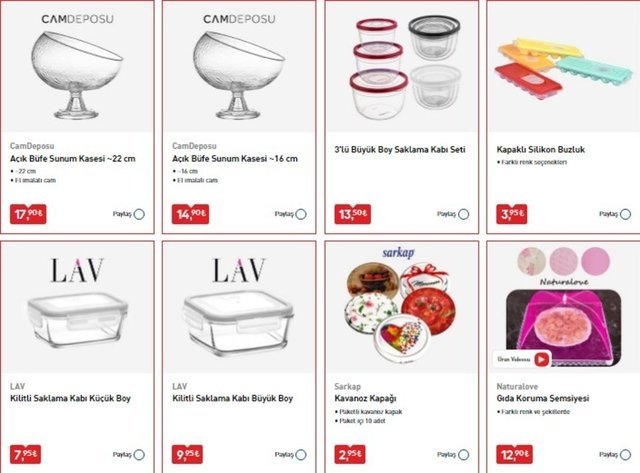Select the solid pink color circle above Naturalove
The width and height of the screenshot is (640, 473).
point(595,260)
